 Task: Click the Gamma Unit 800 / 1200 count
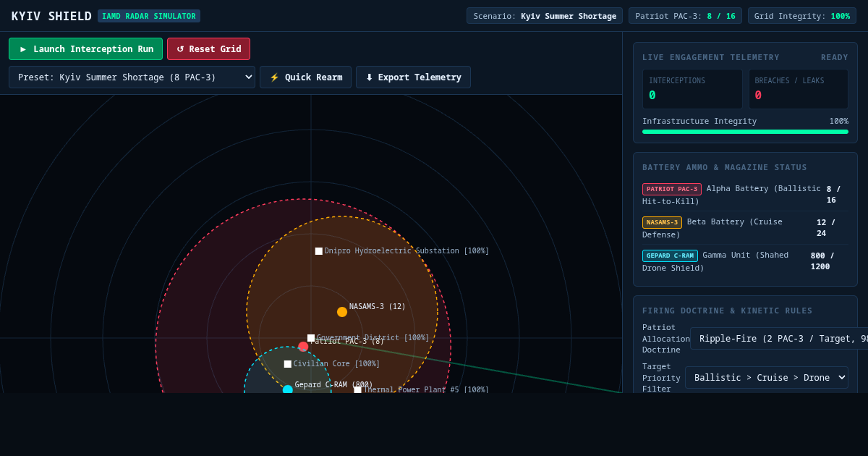822,261
